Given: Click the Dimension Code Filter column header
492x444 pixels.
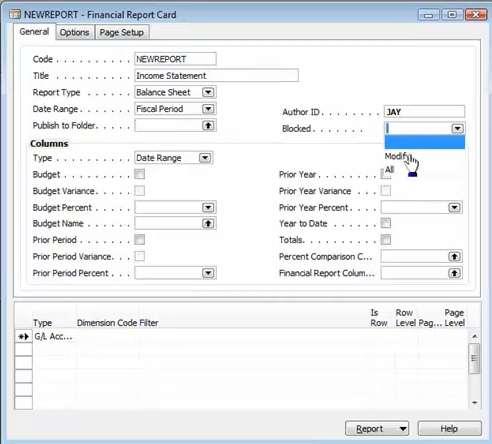Looking at the screenshot, I should click(117, 323).
